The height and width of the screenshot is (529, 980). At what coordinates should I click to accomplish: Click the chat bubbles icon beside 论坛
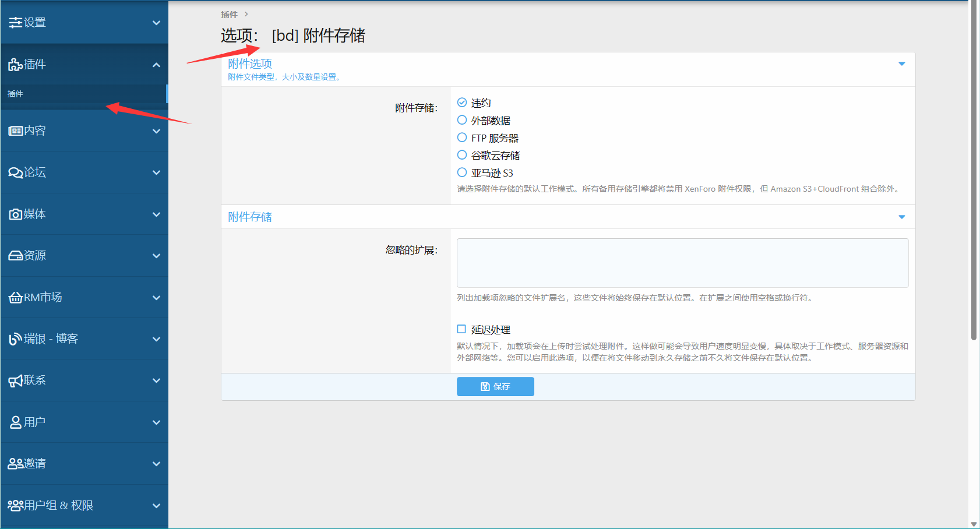coord(15,172)
